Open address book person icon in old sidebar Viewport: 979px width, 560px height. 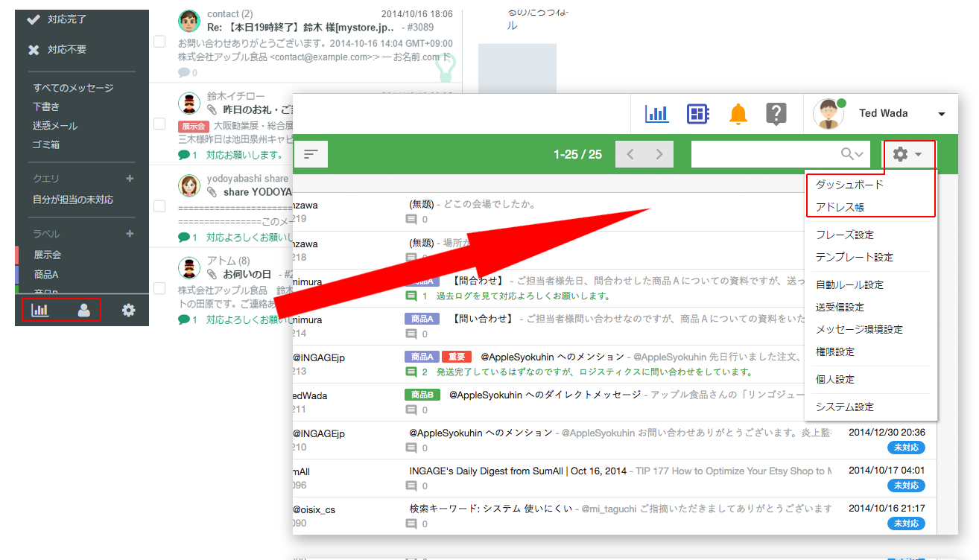click(x=84, y=311)
